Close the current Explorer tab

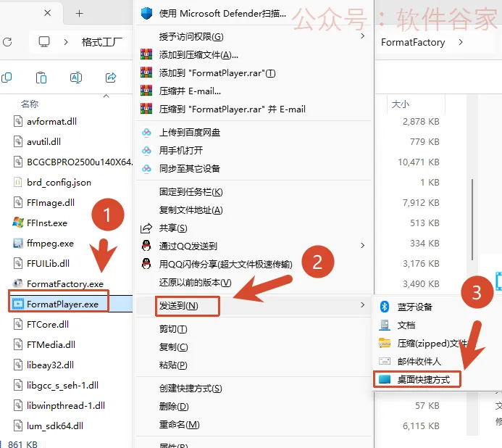pyautogui.click(x=47, y=13)
